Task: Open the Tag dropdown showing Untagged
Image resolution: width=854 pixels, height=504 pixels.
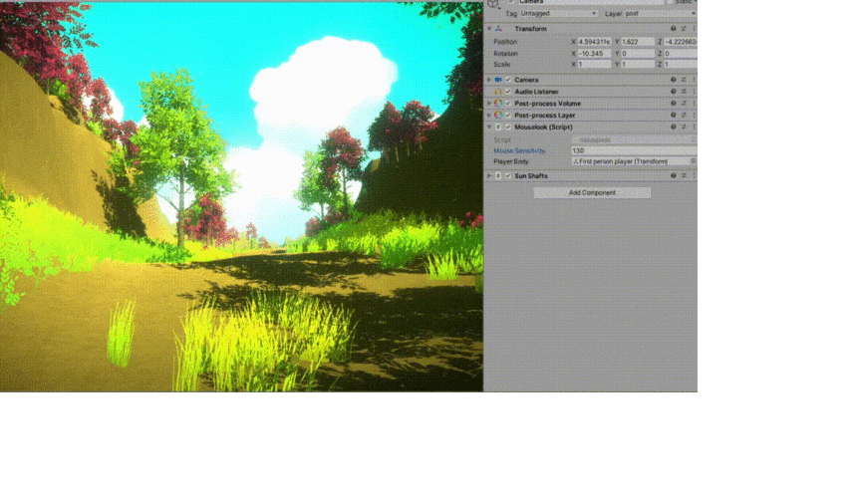Action: (558, 13)
